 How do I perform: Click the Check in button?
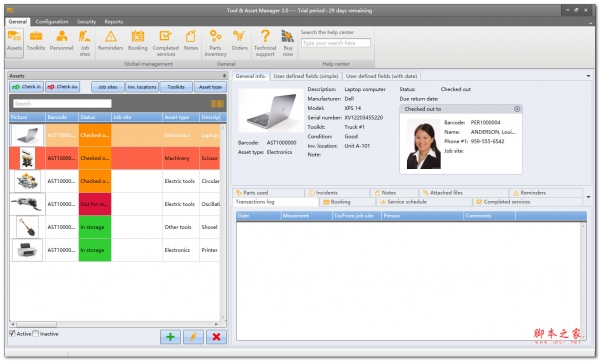pos(26,87)
